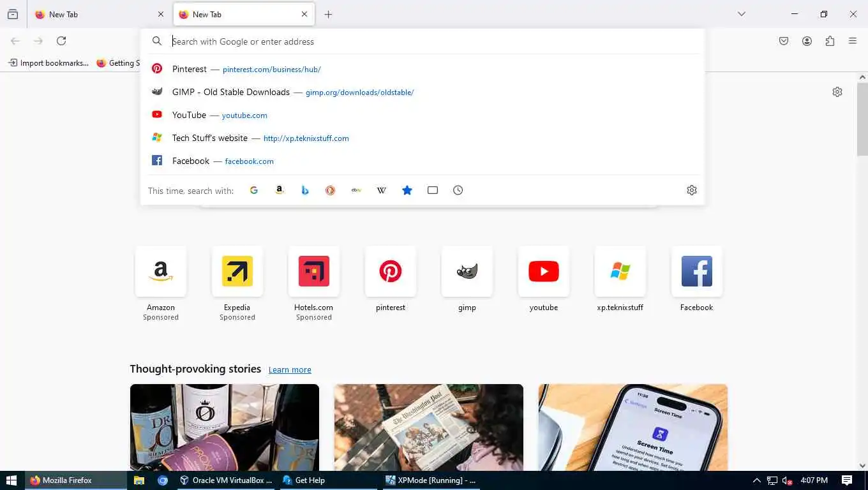The image size is (868, 490).
Task: Open the Getting Started bookmark
Action: (x=118, y=63)
